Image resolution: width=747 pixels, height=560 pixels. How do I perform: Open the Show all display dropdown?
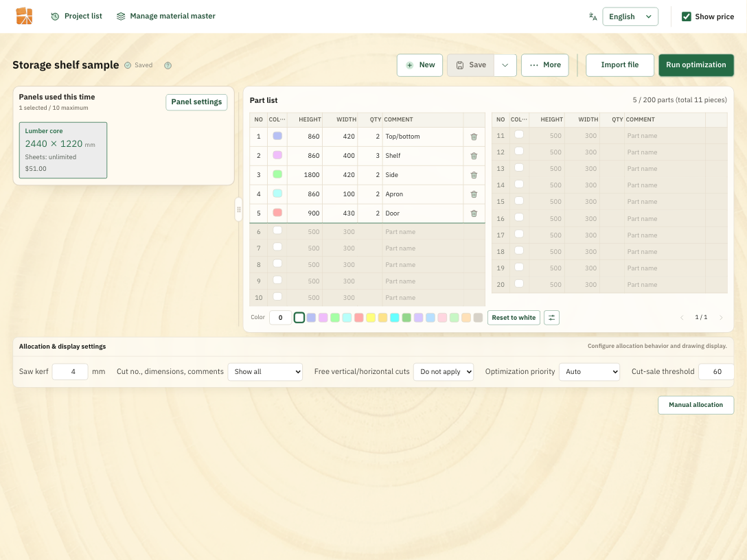click(265, 372)
